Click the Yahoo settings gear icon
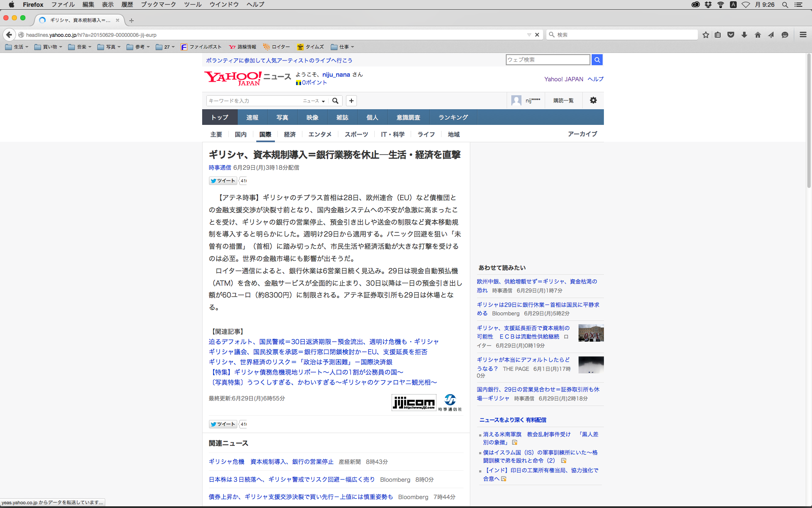 [x=593, y=100]
